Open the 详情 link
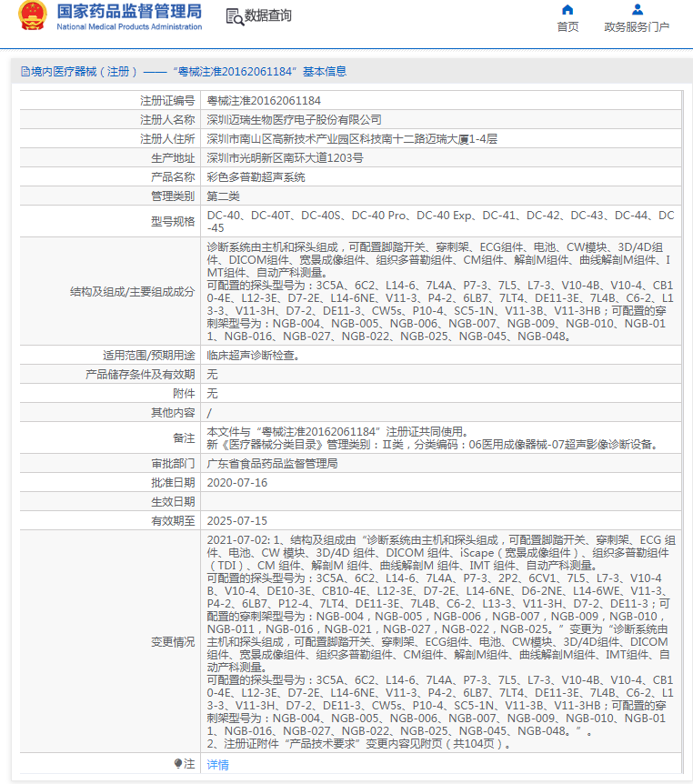Screen dimensions: 693x784 click(x=217, y=765)
